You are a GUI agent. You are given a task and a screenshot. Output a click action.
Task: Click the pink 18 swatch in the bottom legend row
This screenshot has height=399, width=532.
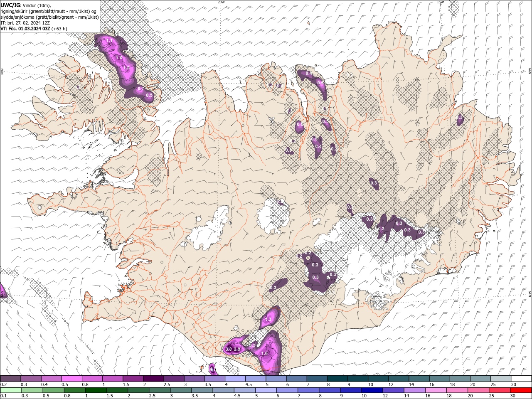(x=457, y=390)
